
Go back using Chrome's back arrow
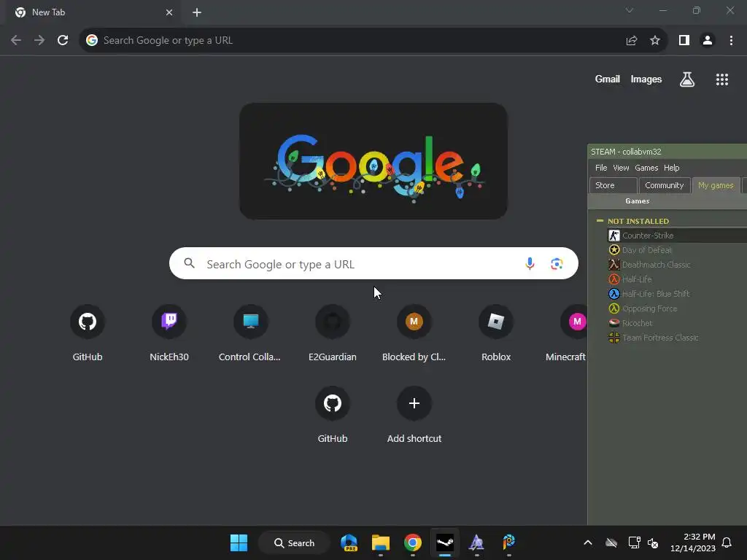click(16, 41)
